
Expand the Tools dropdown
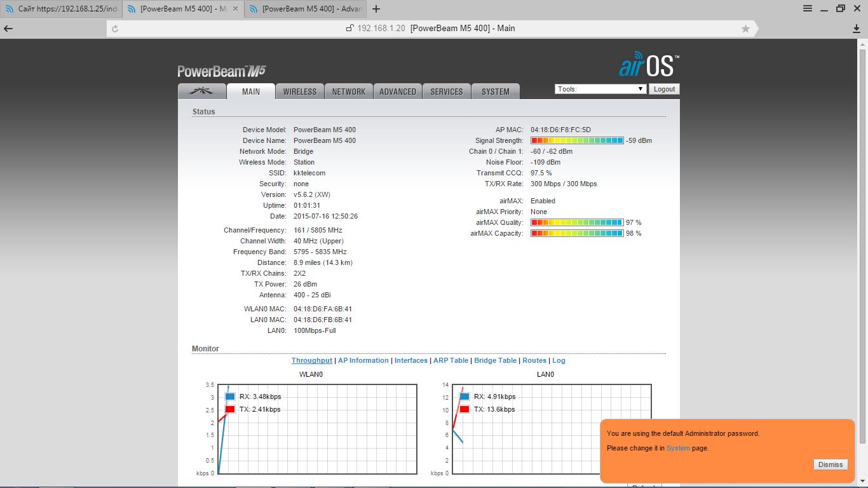600,89
